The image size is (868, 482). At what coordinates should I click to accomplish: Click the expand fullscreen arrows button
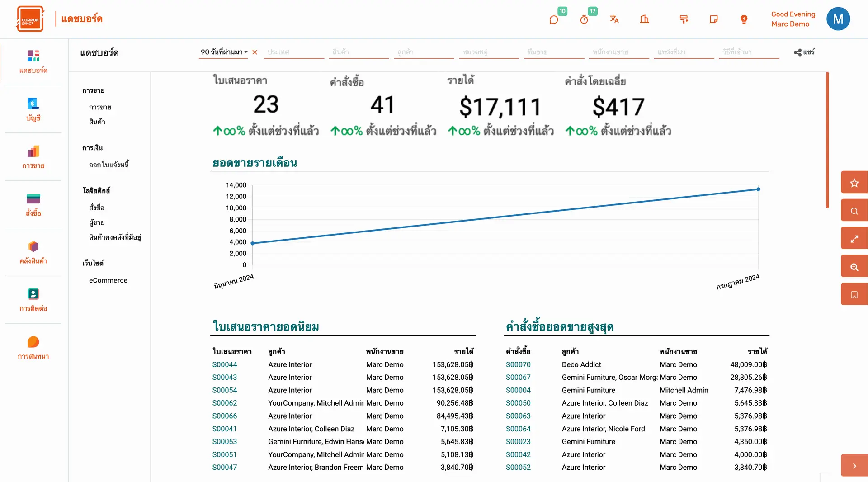click(854, 239)
